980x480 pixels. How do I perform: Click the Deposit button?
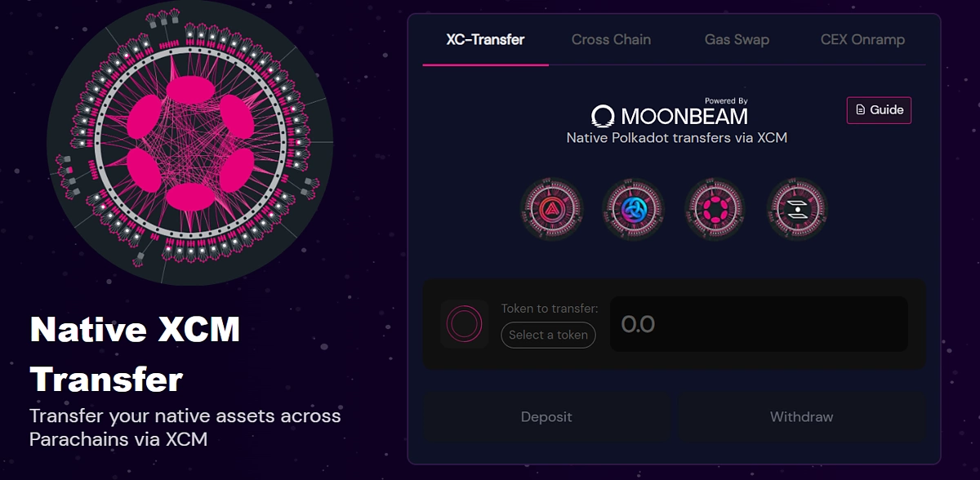[546, 417]
